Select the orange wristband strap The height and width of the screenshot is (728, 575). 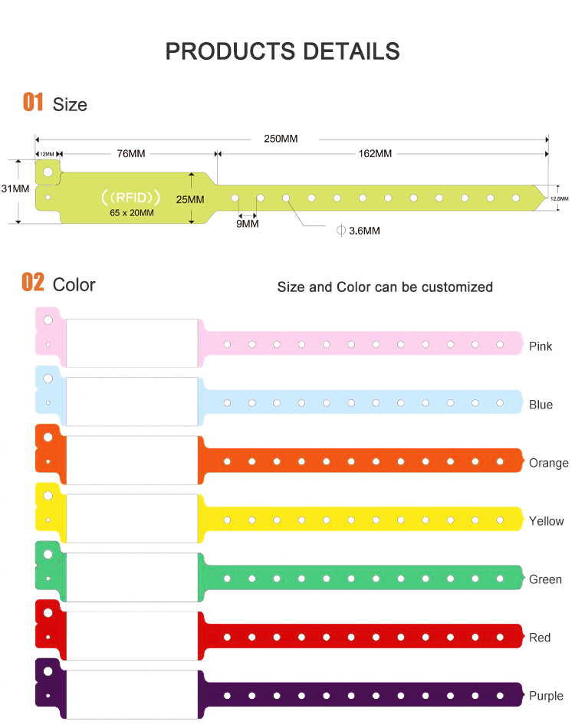360,461
